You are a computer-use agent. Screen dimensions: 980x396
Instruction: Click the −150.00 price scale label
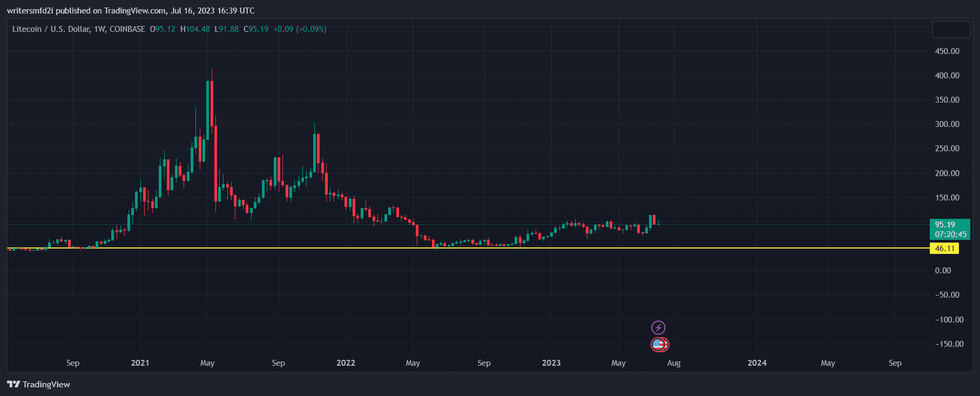point(949,344)
